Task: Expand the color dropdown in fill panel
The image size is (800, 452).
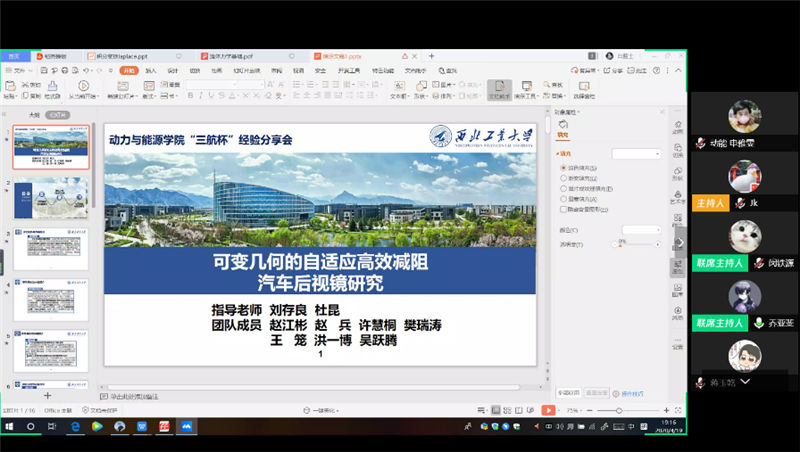Action: point(640,229)
